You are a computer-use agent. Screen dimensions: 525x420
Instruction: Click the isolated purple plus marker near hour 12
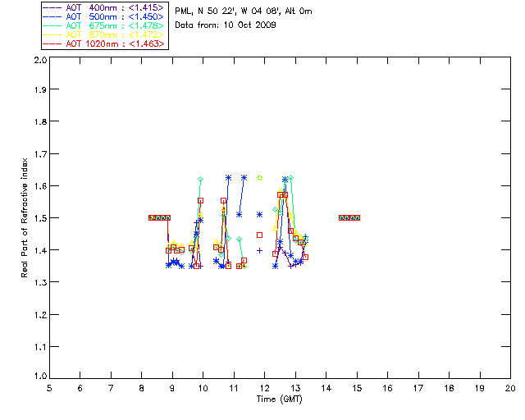coord(259,250)
